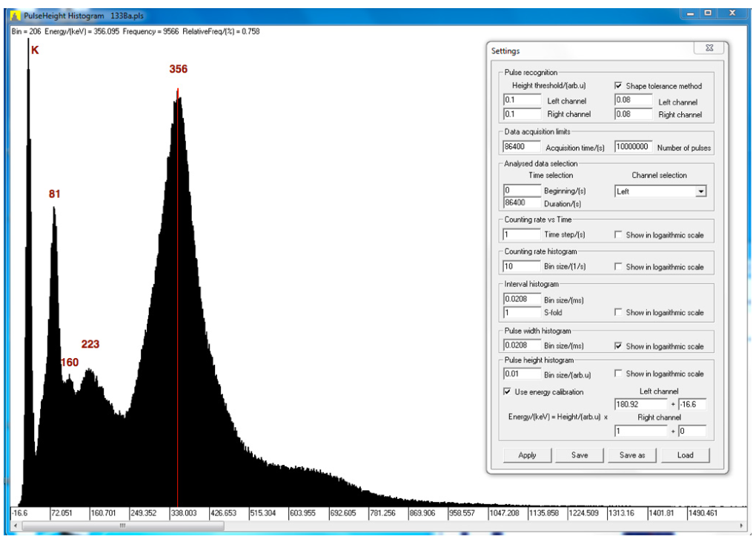The height and width of the screenshot is (539, 756).
Task: Click Shape tolerance Right channel 0.08 field
Action: point(634,114)
